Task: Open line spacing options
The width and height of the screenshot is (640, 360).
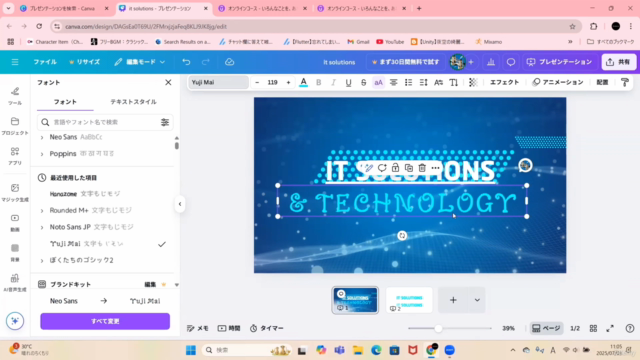Action: 423,82
